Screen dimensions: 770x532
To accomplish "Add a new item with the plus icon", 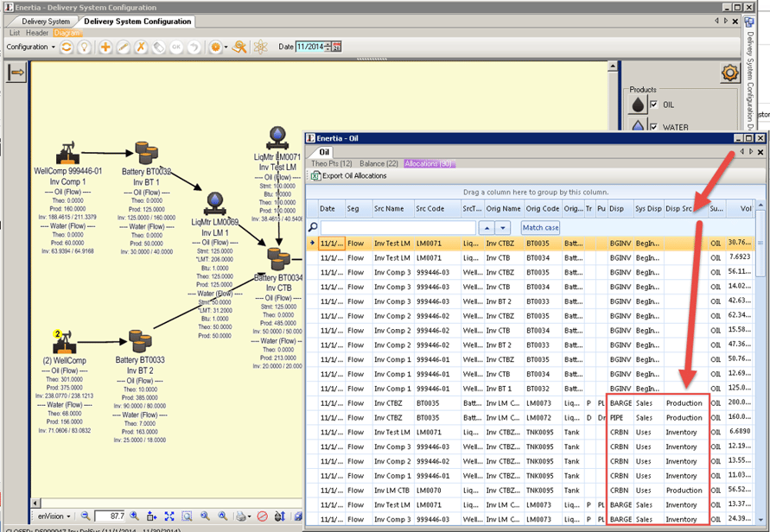I will pos(105,47).
